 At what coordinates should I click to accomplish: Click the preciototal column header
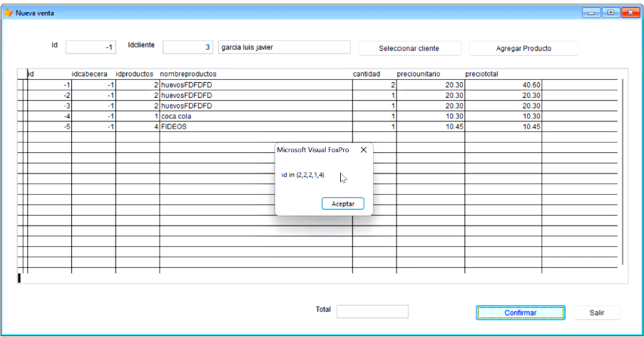[481, 74]
